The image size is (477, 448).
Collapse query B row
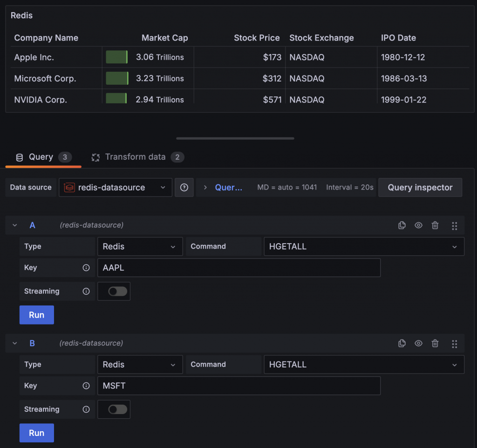point(14,343)
